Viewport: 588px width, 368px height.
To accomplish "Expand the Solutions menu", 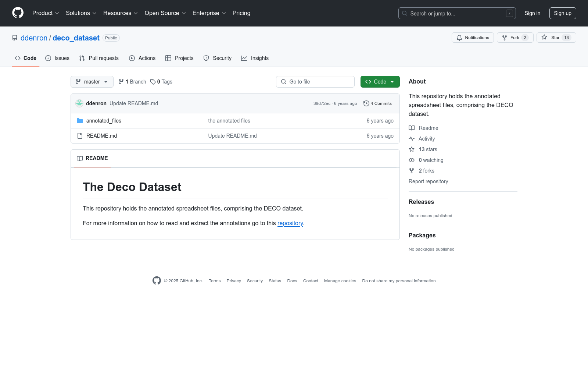I will 81,13.
